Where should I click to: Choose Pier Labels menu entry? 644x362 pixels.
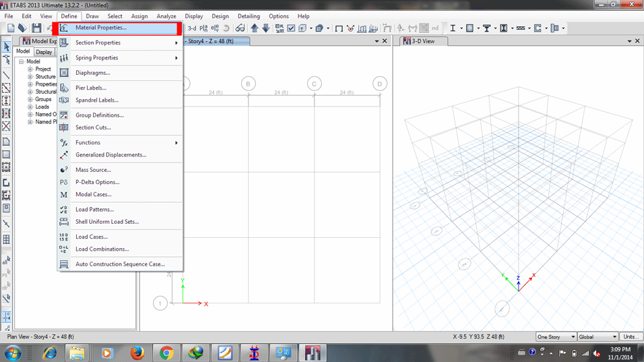point(119,88)
